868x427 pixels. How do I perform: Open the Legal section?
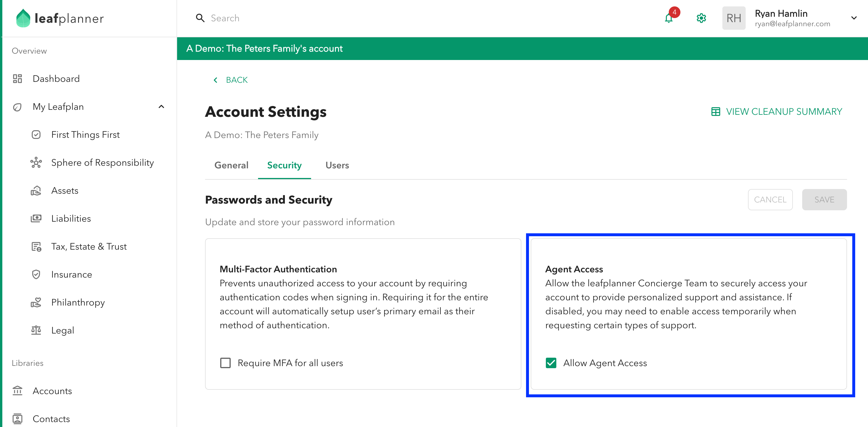pos(63,331)
